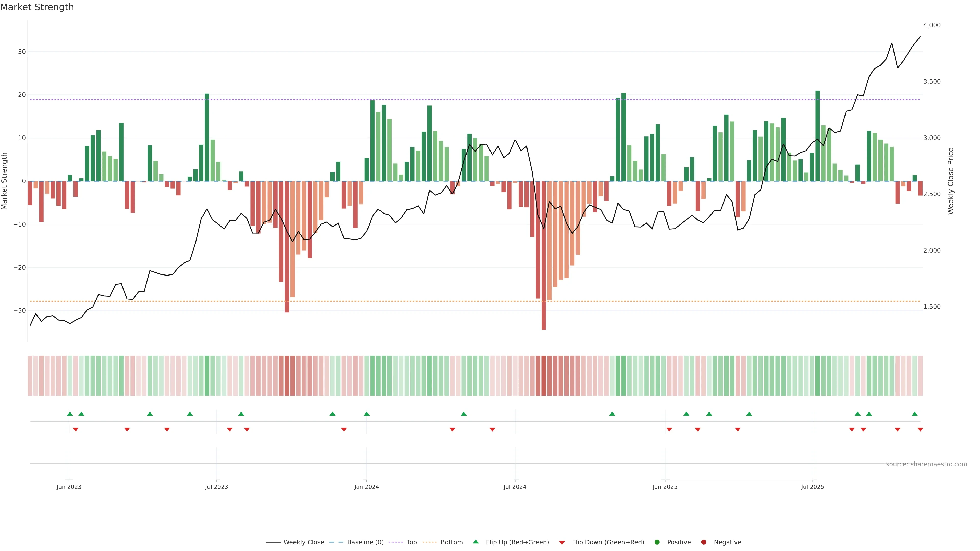
Task: Click the Weekly Close Price axis title
Action: click(951, 181)
